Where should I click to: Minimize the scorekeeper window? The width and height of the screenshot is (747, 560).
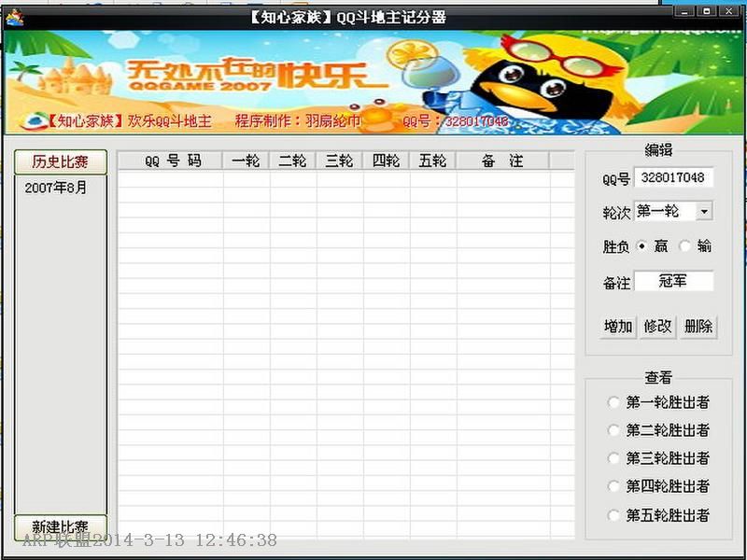click(684, 11)
